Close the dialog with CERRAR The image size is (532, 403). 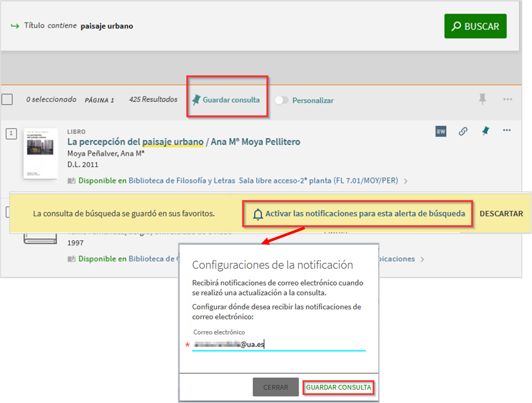275,387
